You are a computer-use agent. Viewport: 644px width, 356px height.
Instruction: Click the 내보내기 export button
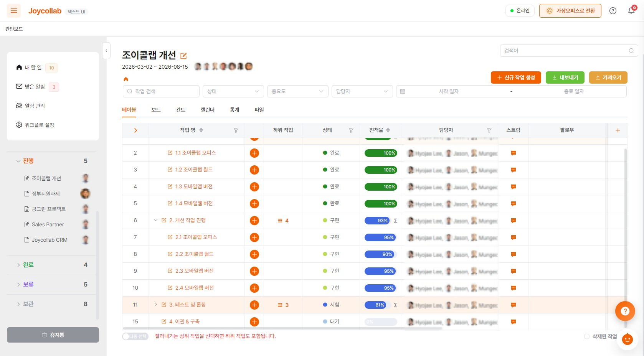tap(565, 77)
